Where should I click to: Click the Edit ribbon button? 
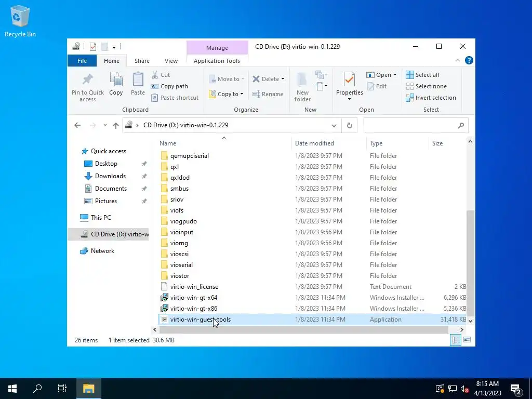click(377, 86)
